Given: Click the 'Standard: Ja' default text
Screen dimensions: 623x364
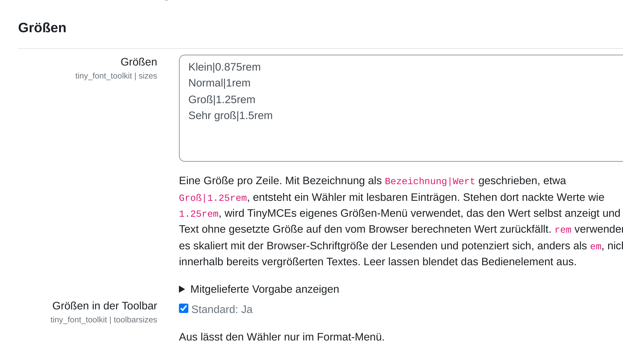Looking at the screenshot, I should (222, 309).
